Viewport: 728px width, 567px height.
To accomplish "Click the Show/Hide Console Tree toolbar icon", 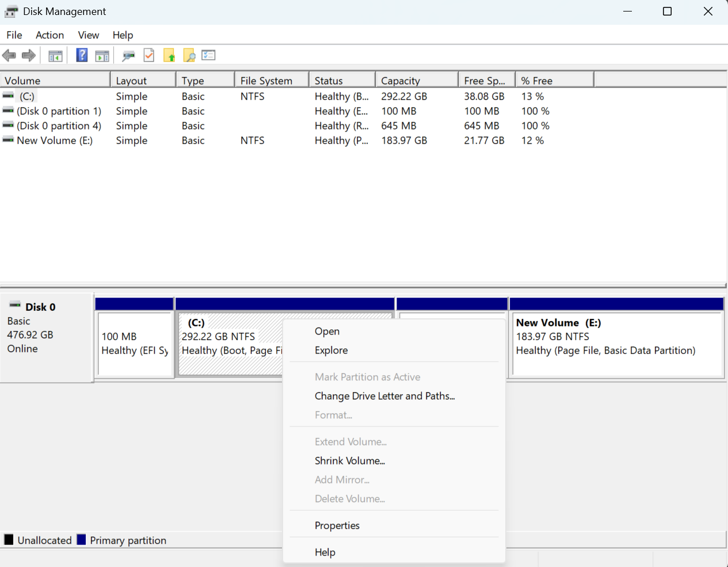I will coord(55,56).
